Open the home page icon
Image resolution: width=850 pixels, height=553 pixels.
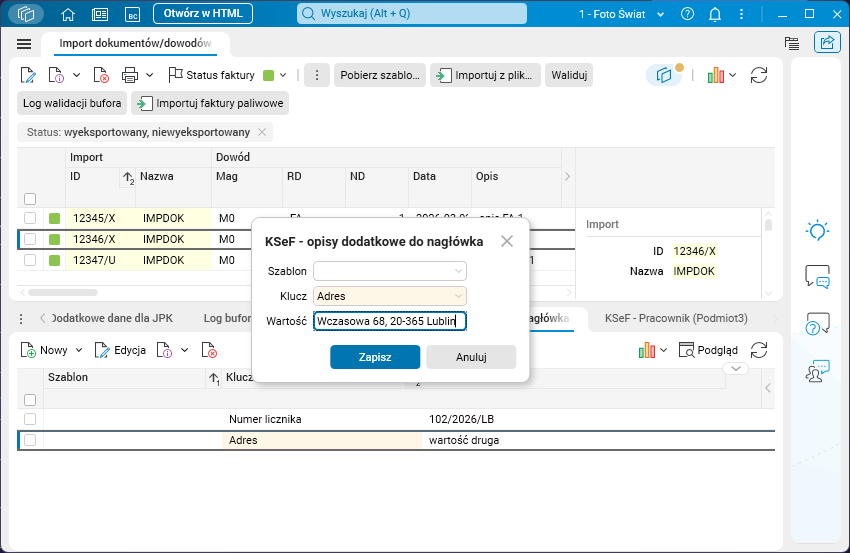[68, 14]
